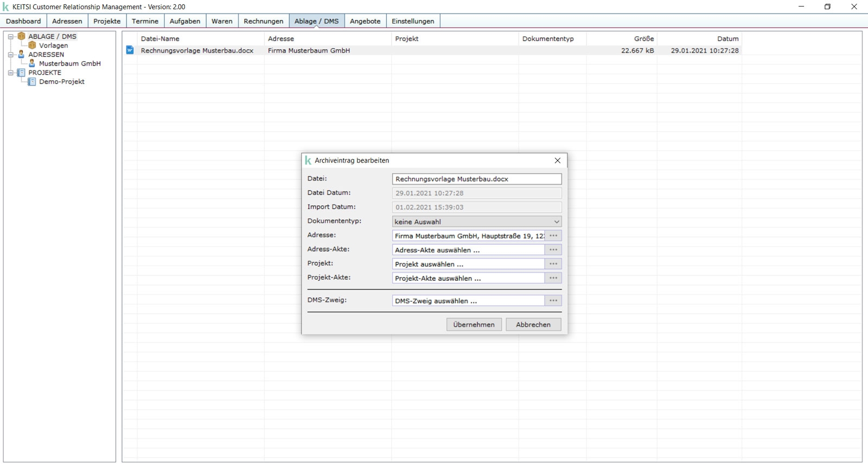Open the Dokumententyp dropdown

(x=477, y=222)
